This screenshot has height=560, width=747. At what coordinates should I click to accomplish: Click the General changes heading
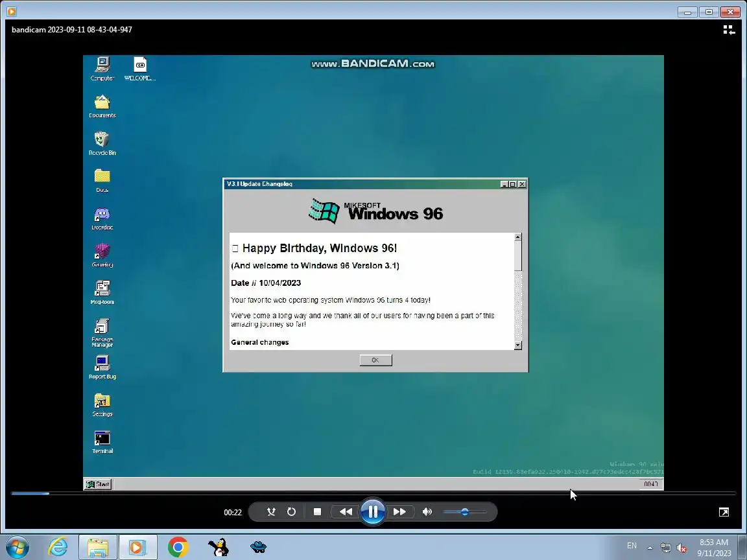259,342
